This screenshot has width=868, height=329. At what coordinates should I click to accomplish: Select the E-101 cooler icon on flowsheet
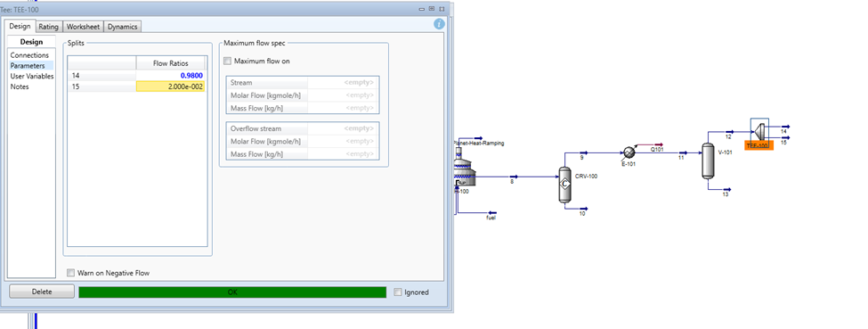point(629,152)
